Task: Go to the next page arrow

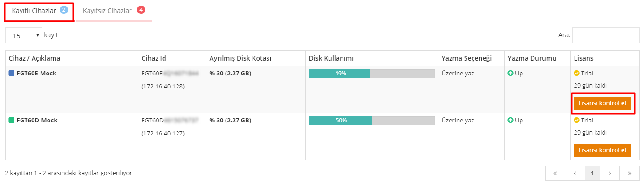Action: (610, 173)
